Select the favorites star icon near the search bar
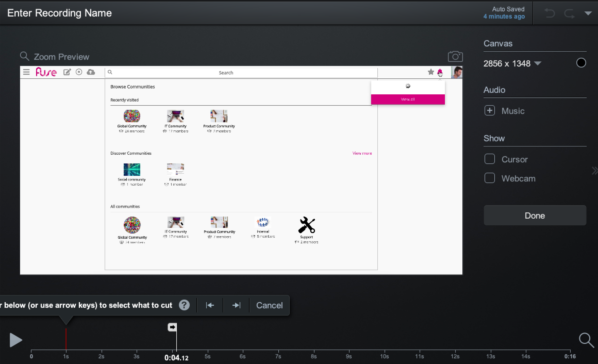 tap(431, 72)
